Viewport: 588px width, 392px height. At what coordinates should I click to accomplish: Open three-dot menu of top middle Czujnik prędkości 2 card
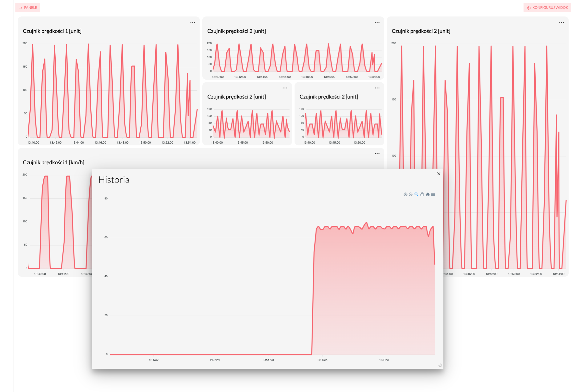pyautogui.click(x=377, y=22)
